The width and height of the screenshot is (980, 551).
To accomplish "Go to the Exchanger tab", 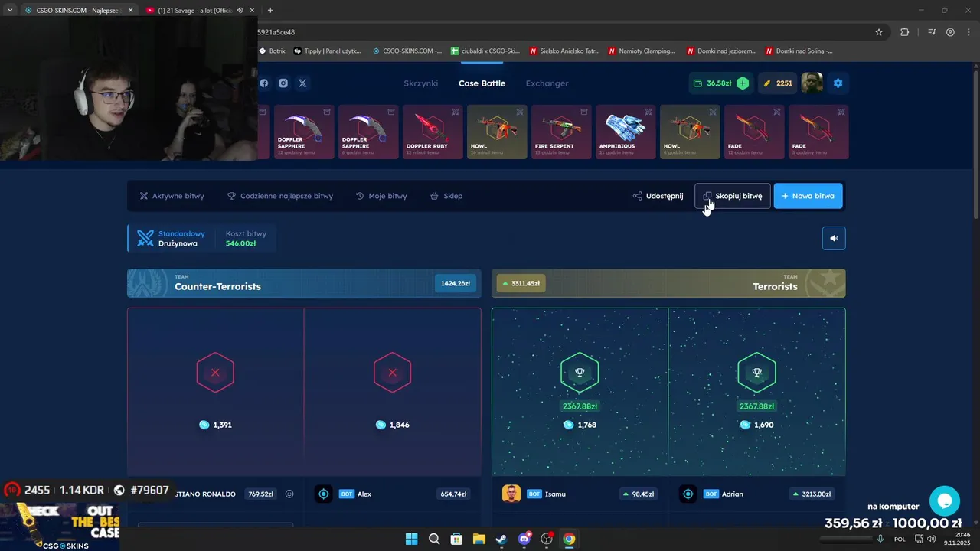I will click(x=547, y=83).
